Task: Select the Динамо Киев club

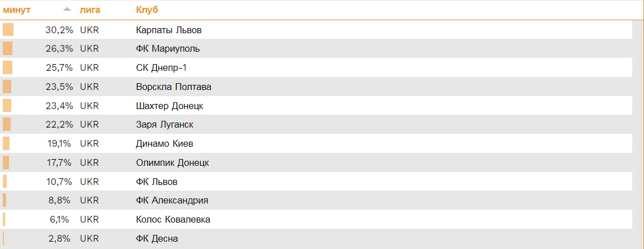Action: [x=164, y=143]
